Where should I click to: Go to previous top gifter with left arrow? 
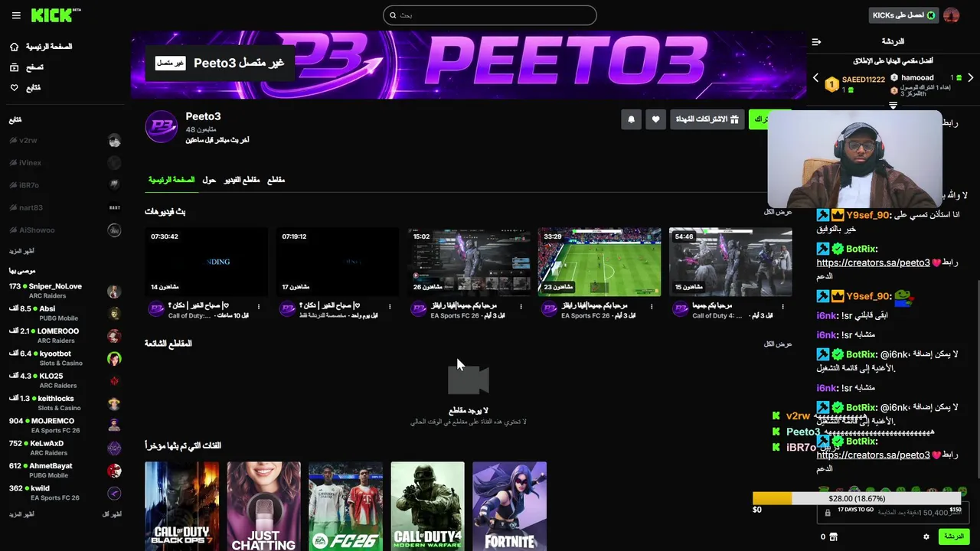[815, 78]
